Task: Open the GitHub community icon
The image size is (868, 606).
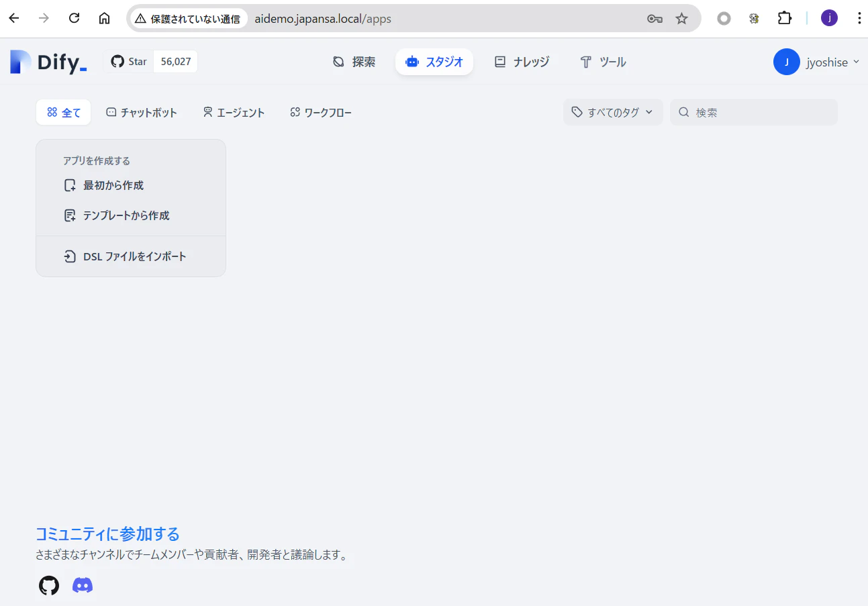Action: pos(49,585)
